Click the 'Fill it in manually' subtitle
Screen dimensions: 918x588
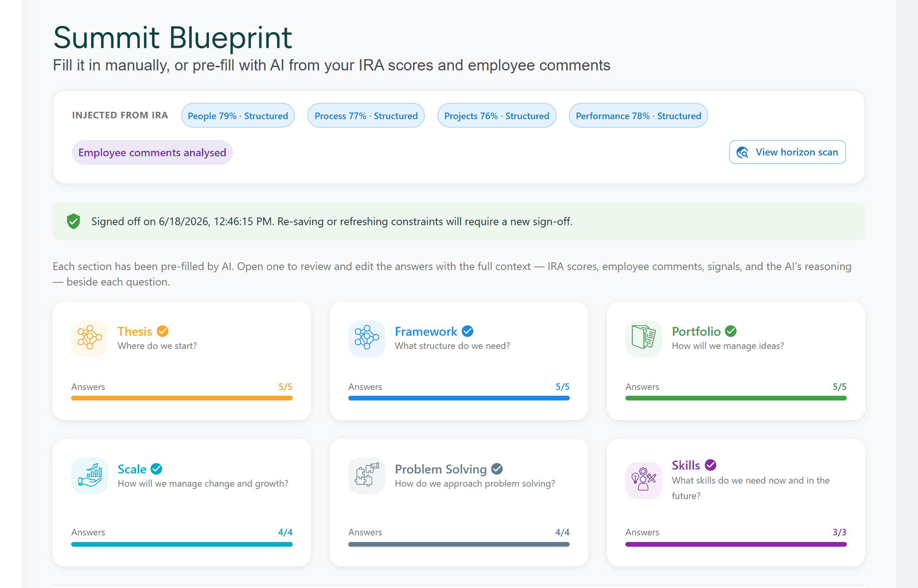pyautogui.click(x=332, y=65)
